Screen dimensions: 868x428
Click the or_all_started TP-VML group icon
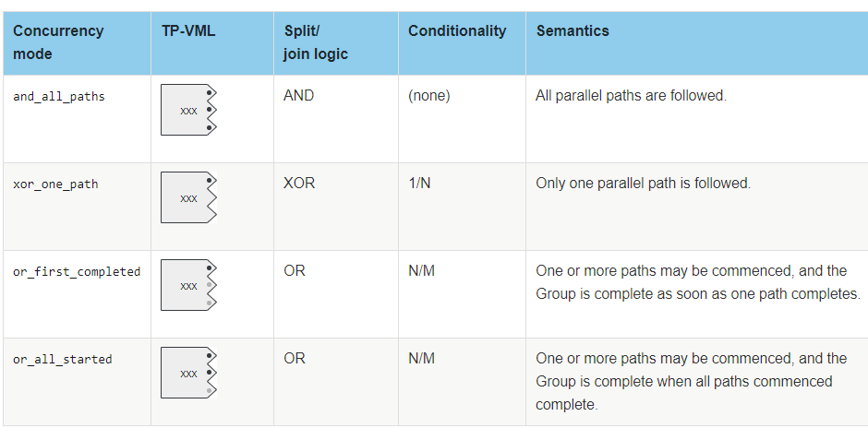click(188, 373)
